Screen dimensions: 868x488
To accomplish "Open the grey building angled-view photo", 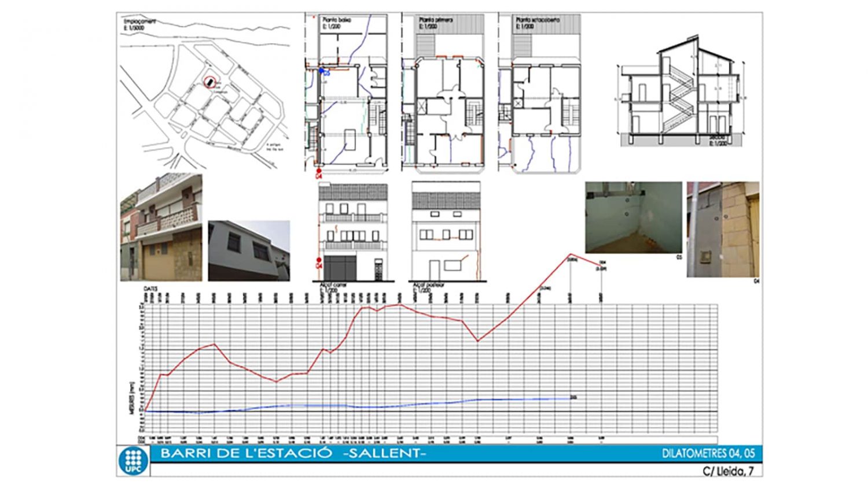I will tap(249, 250).
